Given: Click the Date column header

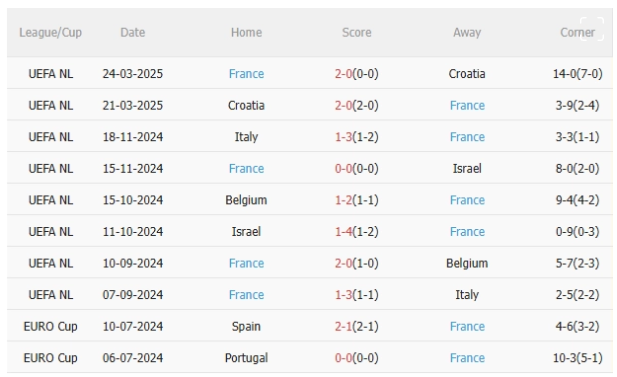Looking at the screenshot, I should 133,32.
